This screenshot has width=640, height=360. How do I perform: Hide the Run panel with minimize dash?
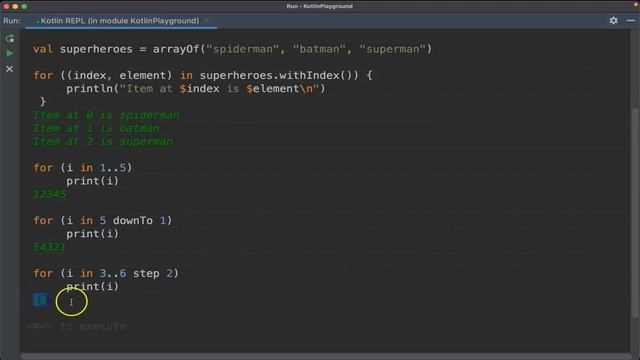(x=631, y=20)
